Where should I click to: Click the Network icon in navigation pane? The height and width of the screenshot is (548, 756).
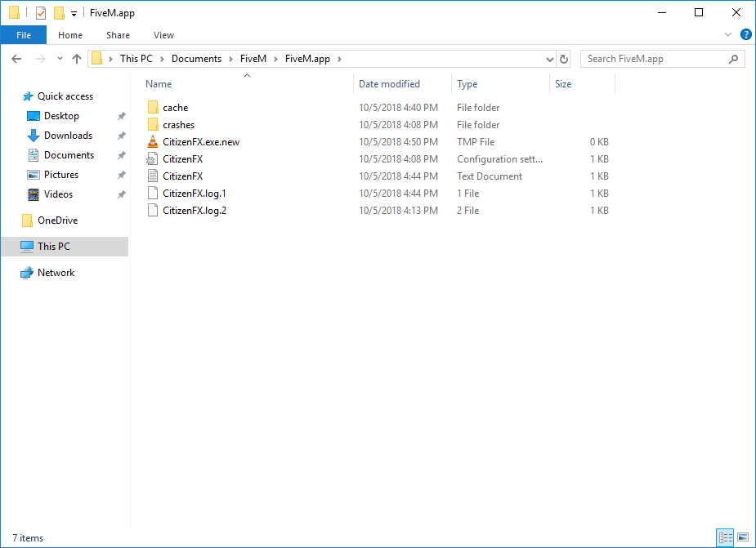(27, 273)
